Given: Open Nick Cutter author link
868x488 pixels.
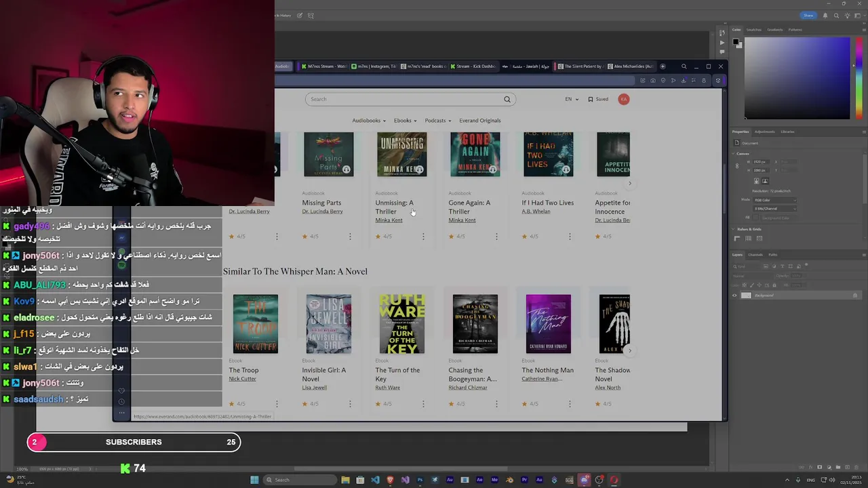Looking at the screenshot, I should (242, 379).
